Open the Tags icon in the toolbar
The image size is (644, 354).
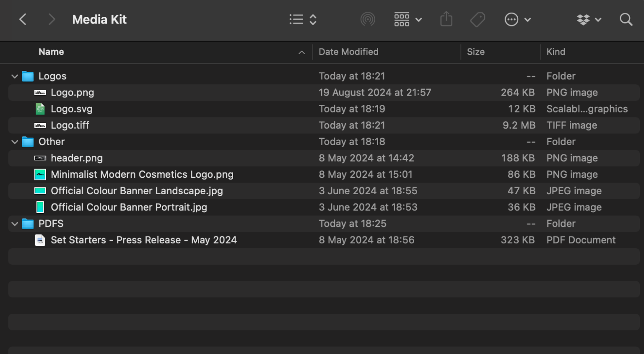[478, 19]
